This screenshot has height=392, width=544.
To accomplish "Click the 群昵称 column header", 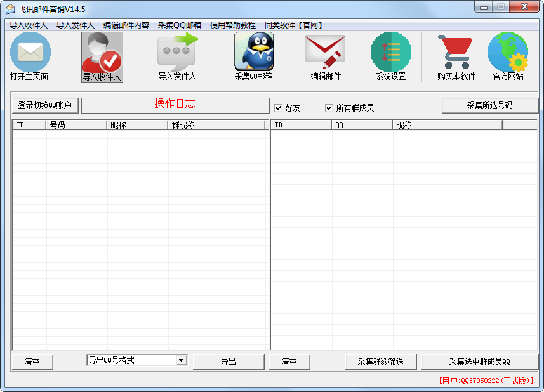I will tap(216, 125).
